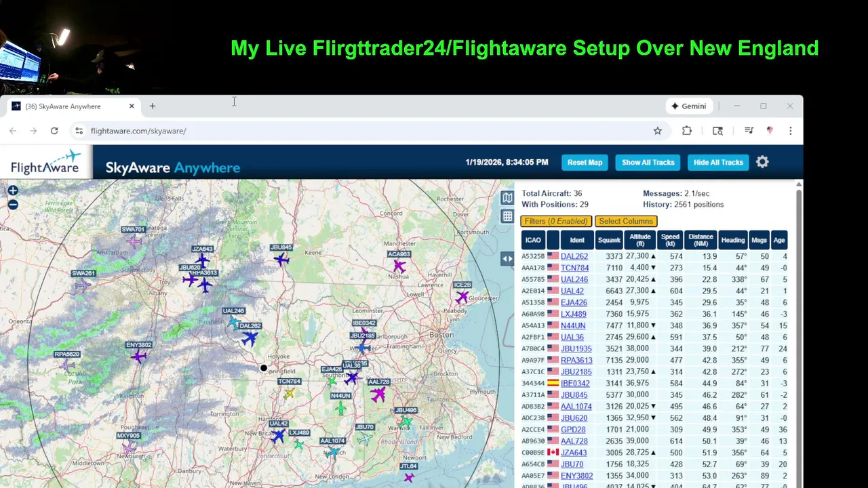Close the SkyAware Anywhere tab
868x488 pixels.
pyautogui.click(x=132, y=106)
